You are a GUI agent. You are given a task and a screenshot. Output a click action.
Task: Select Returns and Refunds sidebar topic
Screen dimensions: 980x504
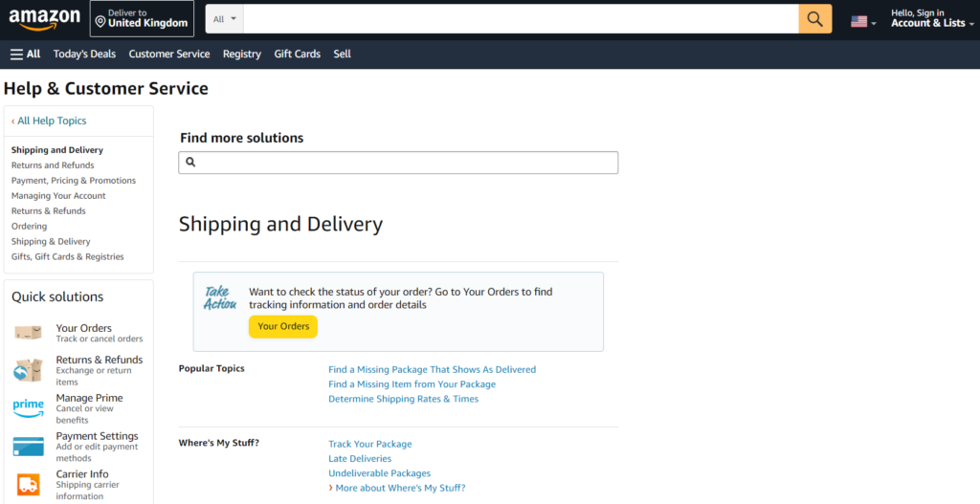point(53,164)
